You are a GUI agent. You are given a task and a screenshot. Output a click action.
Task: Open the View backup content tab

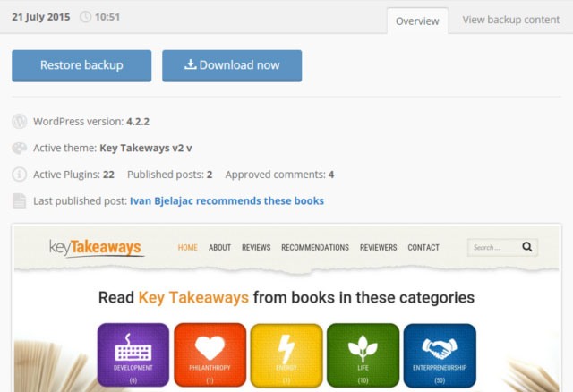click(x=510, y=20)
